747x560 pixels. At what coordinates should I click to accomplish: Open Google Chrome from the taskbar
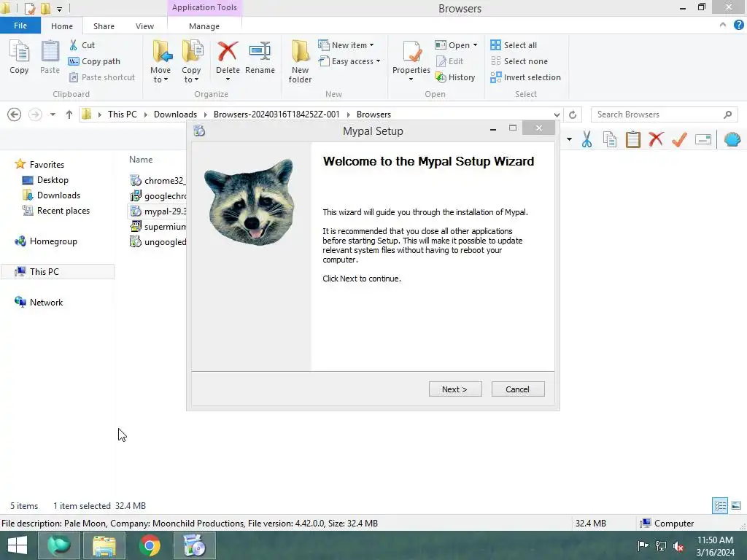tap(150, 545)
